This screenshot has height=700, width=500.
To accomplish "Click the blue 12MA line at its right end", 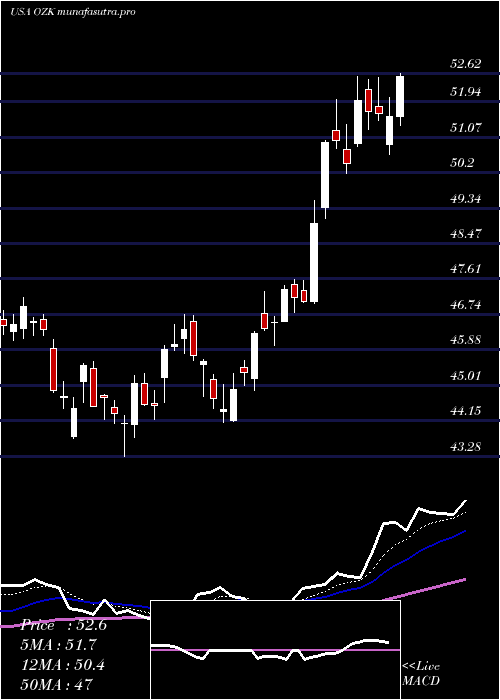I will (463, 532).
